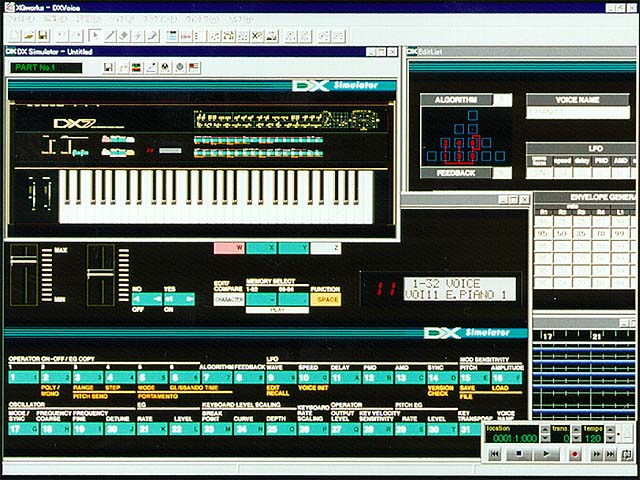
Task: Click the floppy Save icon in XGworks toolbar
Action: coord(43,36)
